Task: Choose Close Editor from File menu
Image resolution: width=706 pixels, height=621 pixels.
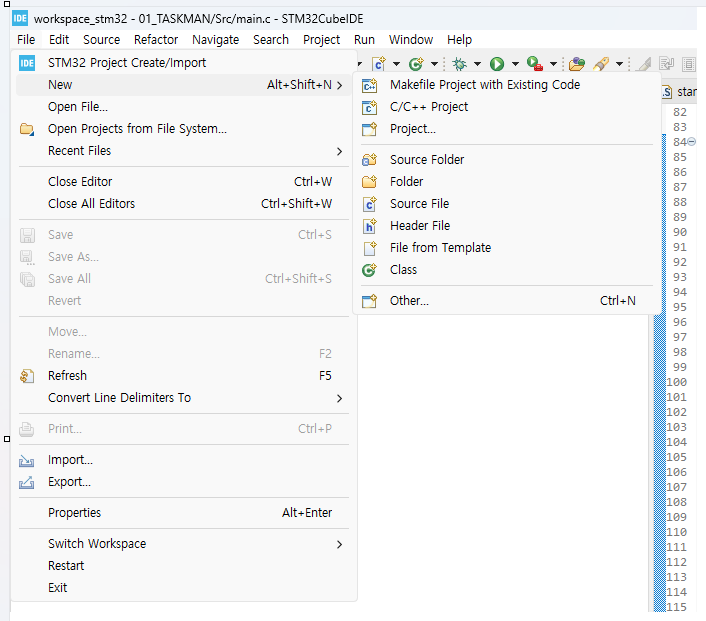Action: [183, 182]
